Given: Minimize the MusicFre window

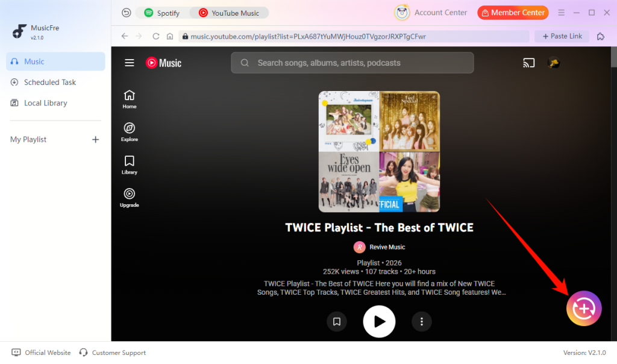Looking at the screenshot, I should click(577, 13).
